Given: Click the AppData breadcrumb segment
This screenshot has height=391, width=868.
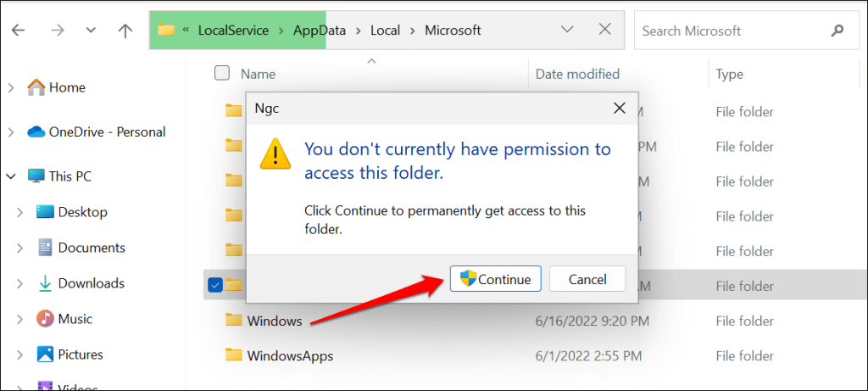Looking at the screenshot, I should 319,31.
